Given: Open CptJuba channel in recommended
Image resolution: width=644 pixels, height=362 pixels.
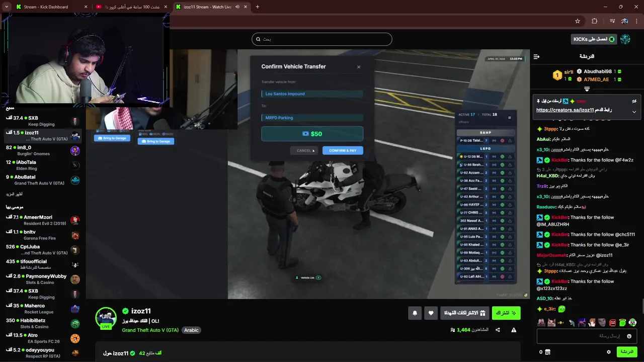Looking at the screenshot, I should [x=43, y=250].
